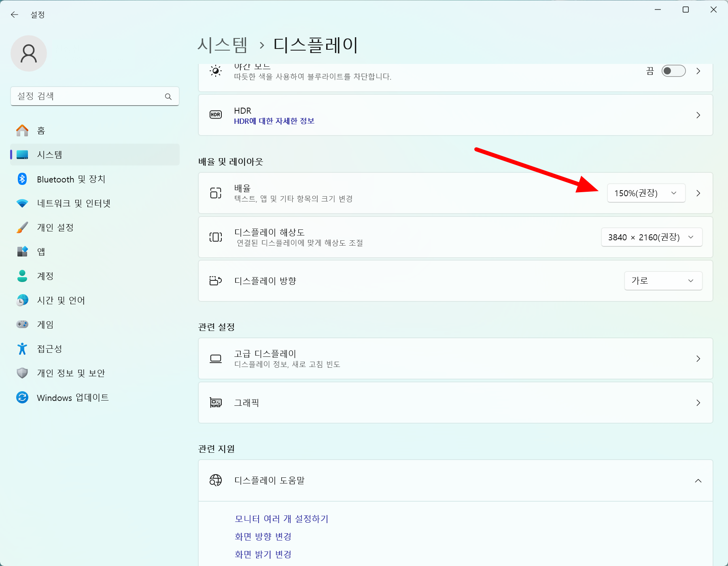Click the HDR badge icon

[216, 115]
